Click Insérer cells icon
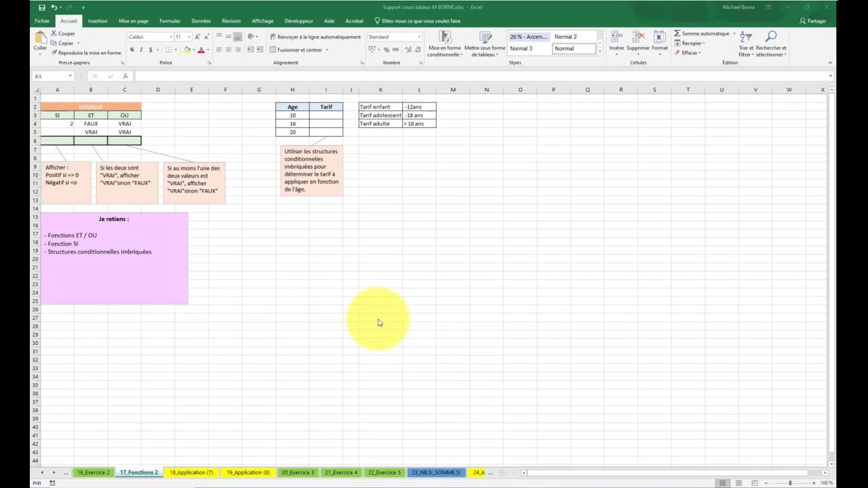This screenshot has width=868, height=488. coord(616,41)
